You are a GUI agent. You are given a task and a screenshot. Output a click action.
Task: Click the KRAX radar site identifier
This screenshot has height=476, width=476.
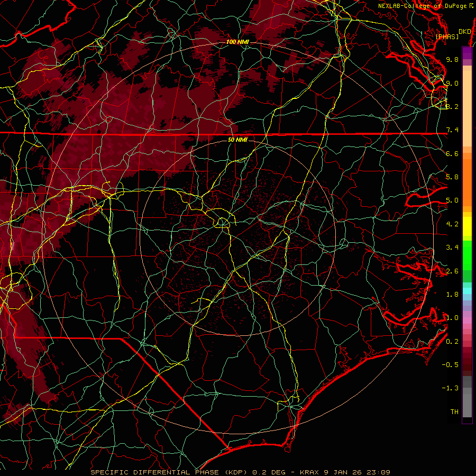point(309,472)
